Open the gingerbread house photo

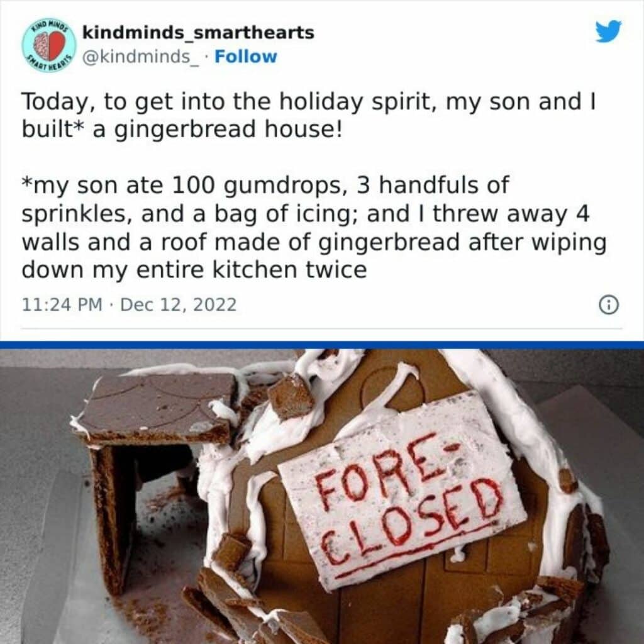[322, 496]
